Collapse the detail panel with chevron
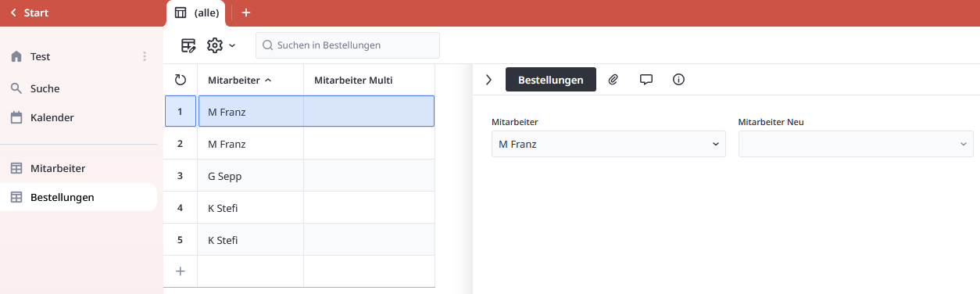This screenshot has height=294, width=980. click(x=489, y=79)
